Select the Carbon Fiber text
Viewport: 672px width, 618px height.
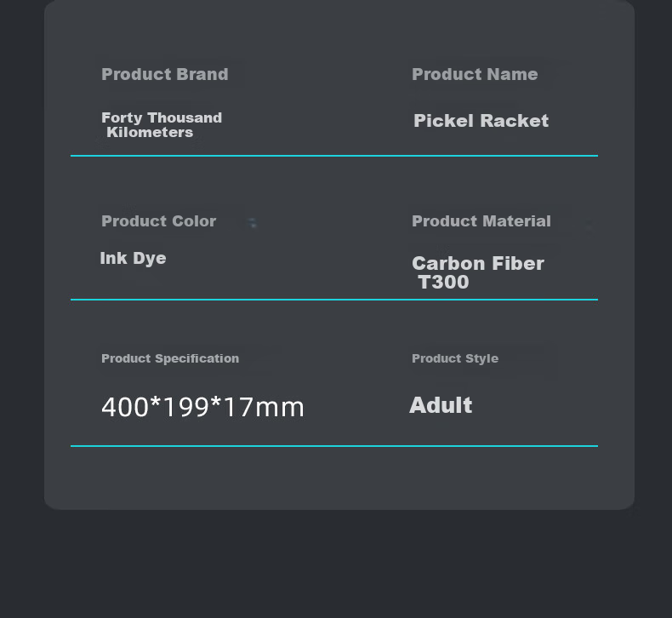coord(478,263)
